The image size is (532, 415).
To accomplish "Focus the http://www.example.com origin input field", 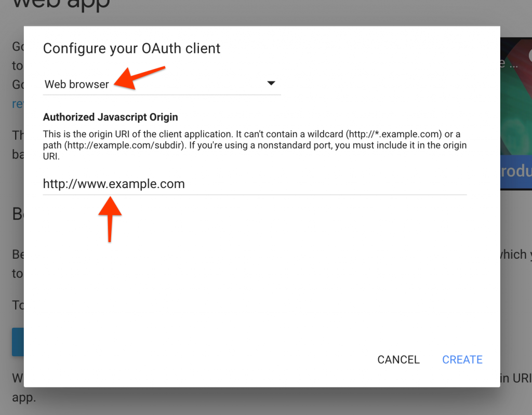I will tap(255, 184).
